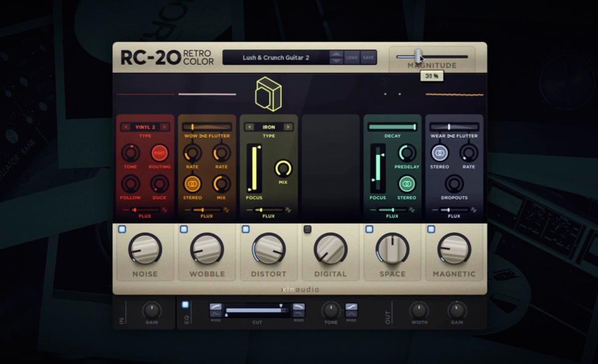Enable the Digital module checkbox
598x364 pixels.
[307, 229]
